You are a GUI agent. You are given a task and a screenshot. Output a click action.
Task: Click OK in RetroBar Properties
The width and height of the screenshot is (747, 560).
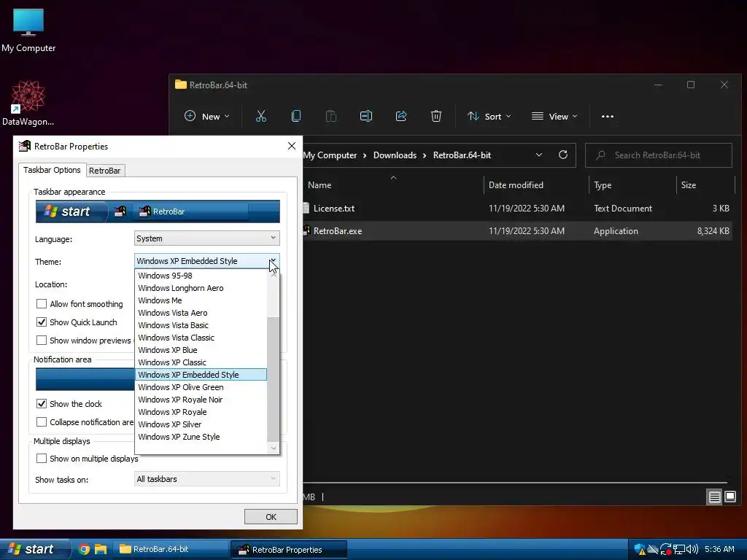[x=271, y=517]
